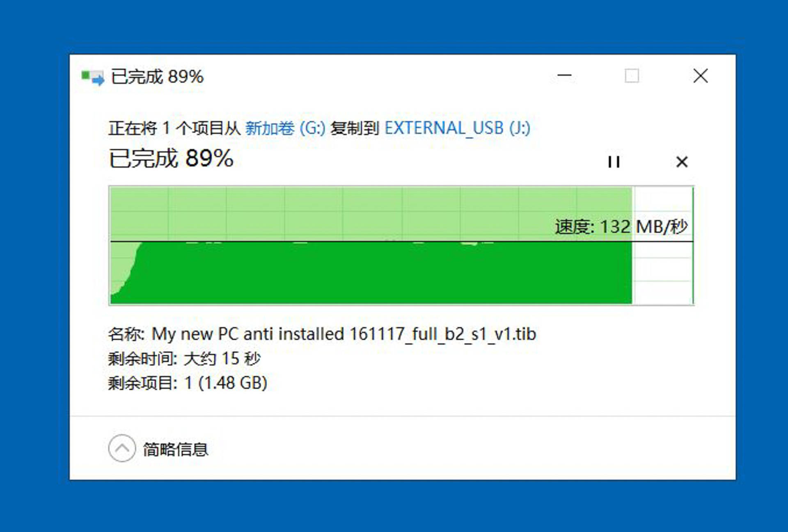Viewport: 788px width, 532px height.
Task: Click the pause transfer button
Action: click(x=615, y=161)
